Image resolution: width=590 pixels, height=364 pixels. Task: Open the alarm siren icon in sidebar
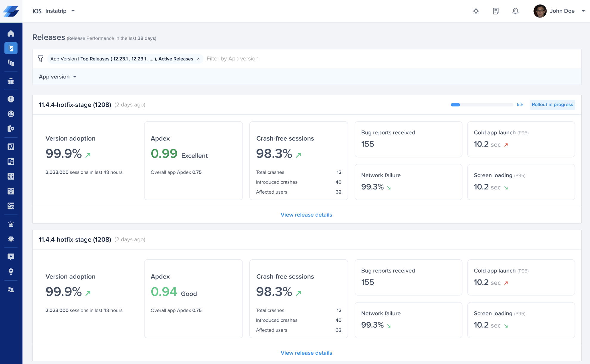click(11, 224)
